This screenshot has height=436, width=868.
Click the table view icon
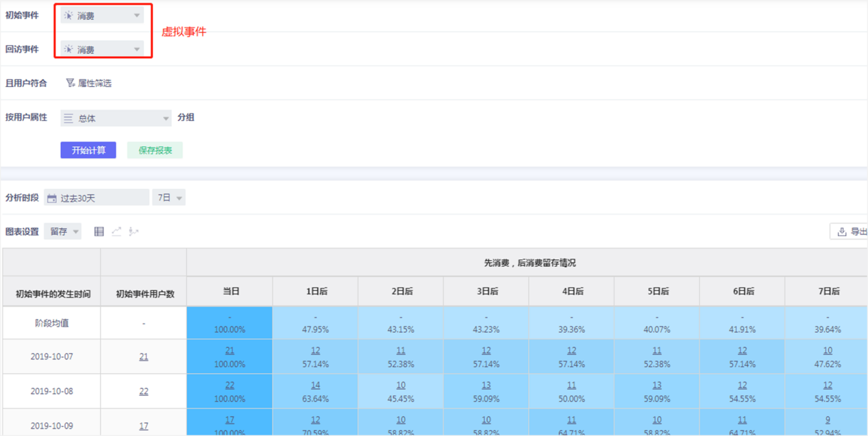pos(99,232)
